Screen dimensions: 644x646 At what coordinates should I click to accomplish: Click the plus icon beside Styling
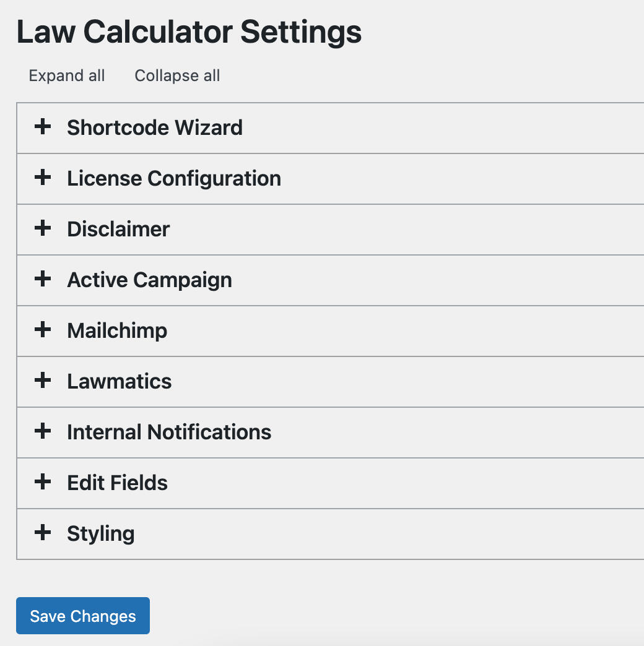(x=42, y=533)
